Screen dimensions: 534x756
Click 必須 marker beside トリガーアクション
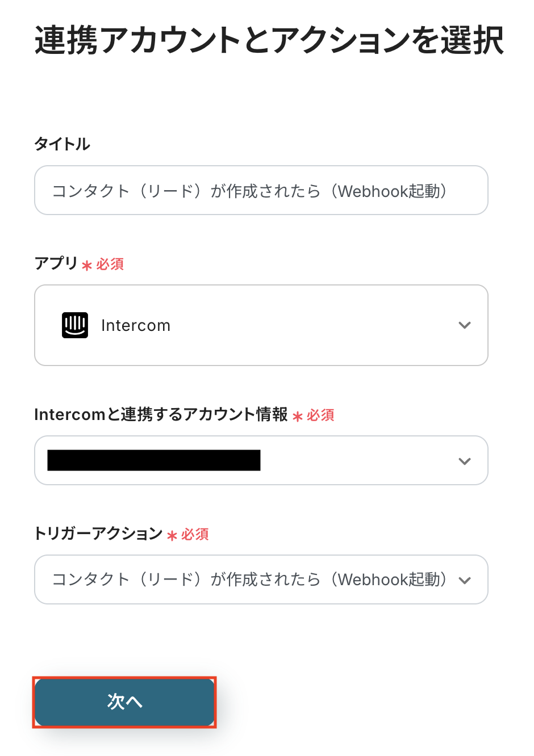195,535
